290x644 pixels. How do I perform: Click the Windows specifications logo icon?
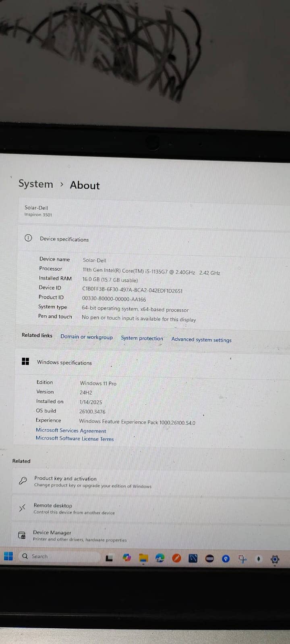point(25,361)
